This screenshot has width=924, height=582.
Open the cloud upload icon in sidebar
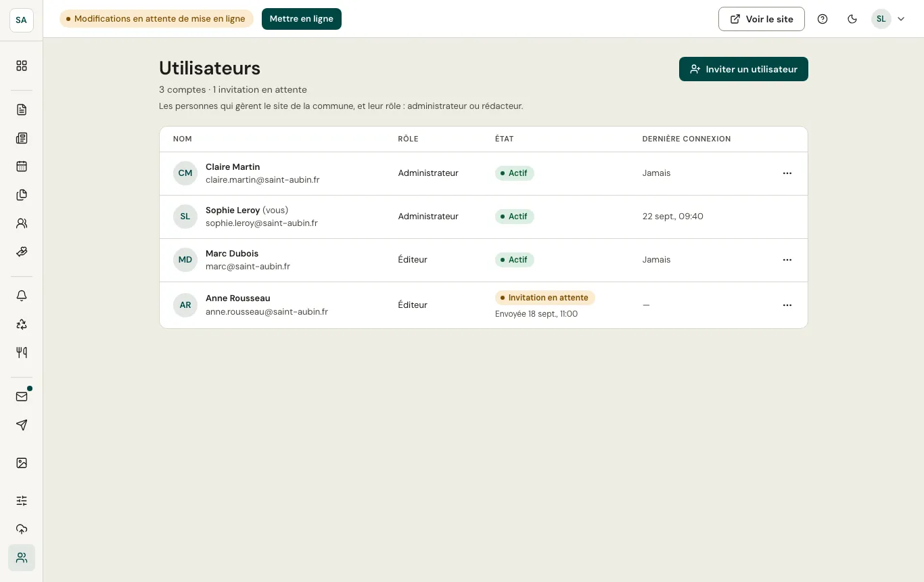[22, 529]
